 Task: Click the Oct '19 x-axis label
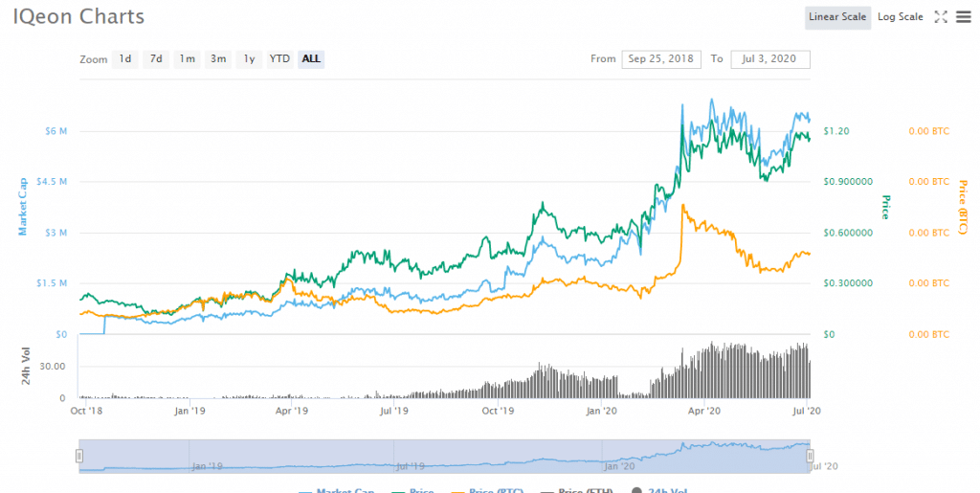(x=498, y=411)
